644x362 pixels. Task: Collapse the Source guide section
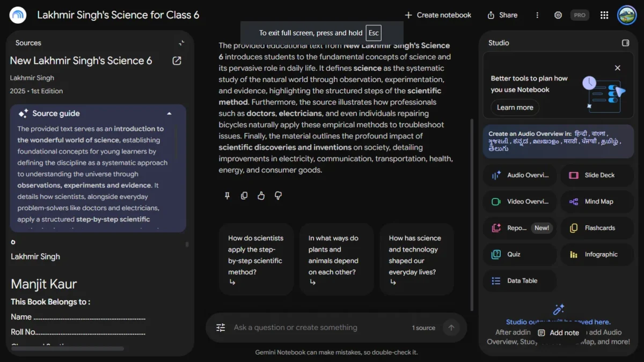(169, 114)
